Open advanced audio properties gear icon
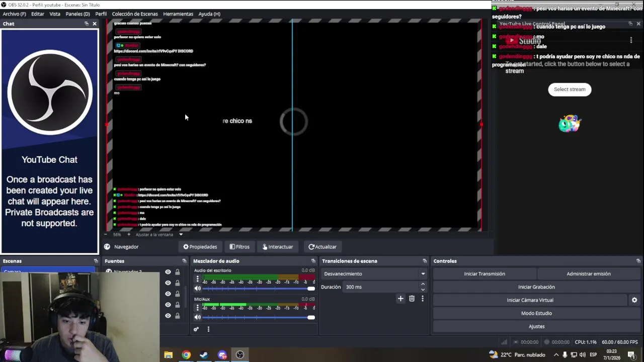 click(196, 329)
